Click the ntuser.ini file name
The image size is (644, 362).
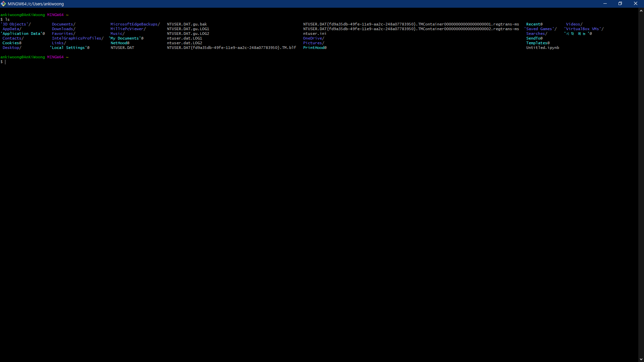tap(314, 34)
